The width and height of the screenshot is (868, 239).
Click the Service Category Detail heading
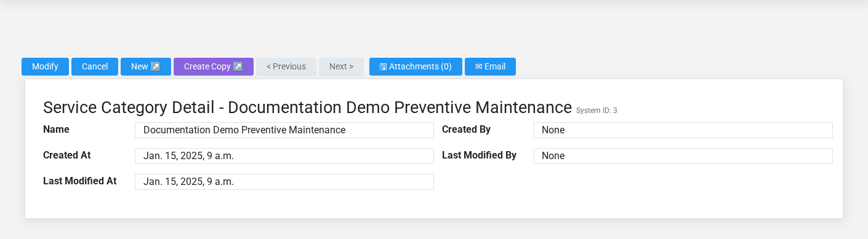[x=307, y=107]
